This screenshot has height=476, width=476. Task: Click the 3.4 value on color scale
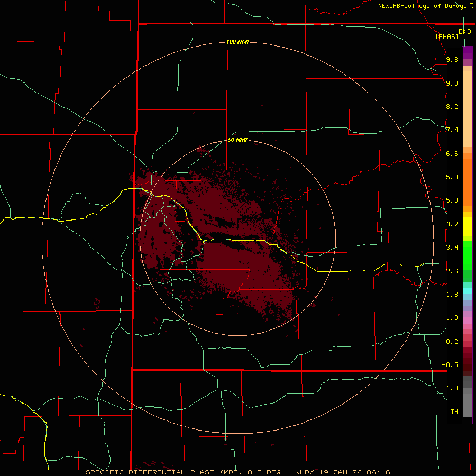tap(452, 248)
